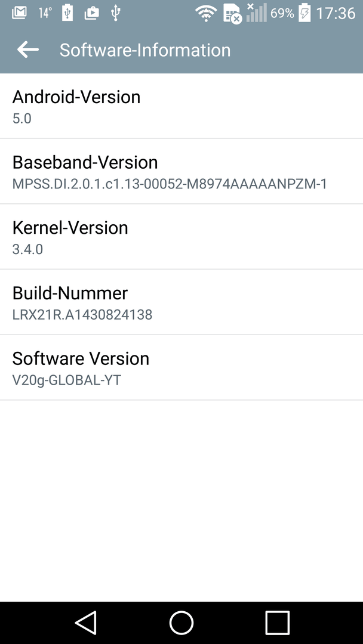Image resolution: width=363 pixels, height=644 pixels.
Task: Tap the SIM card error icon
Action: click(x=232, y=14)
